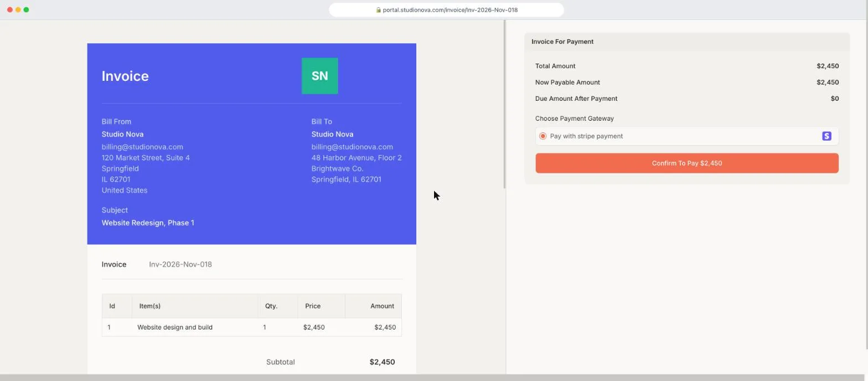Select the Pay with stripe payment radio

pyautogui.click(x=542, y=136)
